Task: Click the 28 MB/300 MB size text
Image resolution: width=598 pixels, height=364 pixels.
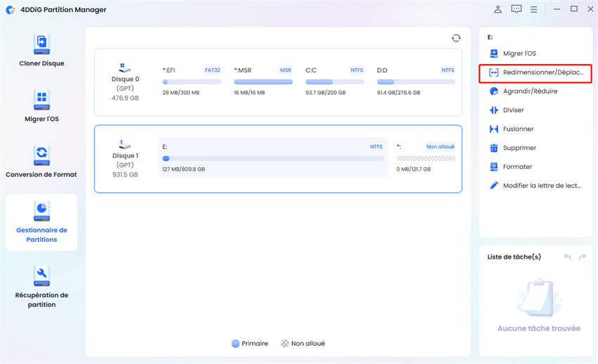Action: [181, 93]
